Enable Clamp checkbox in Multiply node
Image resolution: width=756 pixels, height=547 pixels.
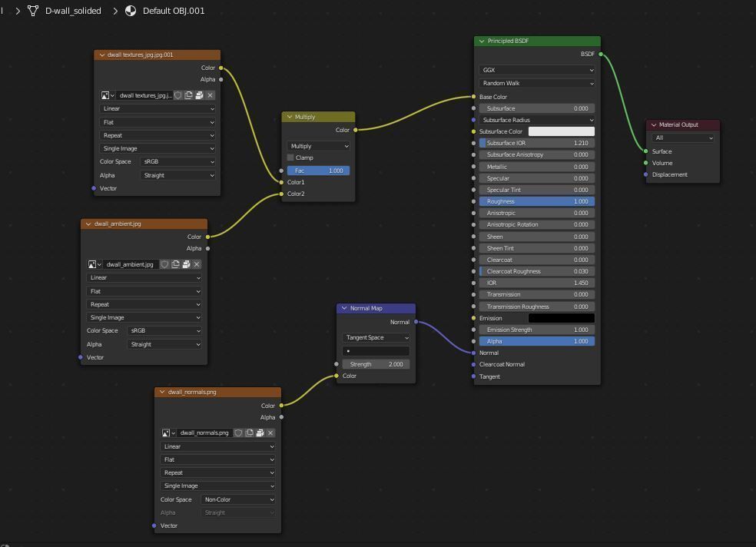pos(290,157)
